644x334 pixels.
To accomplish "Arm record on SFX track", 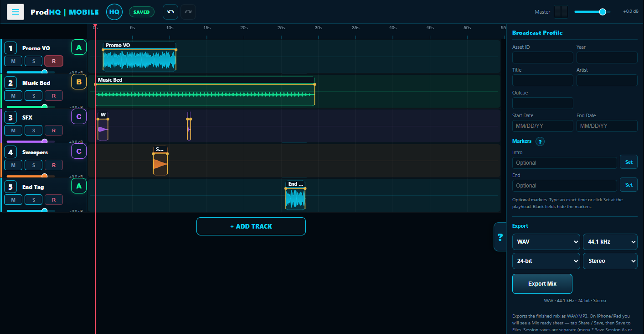I will click(54, 130).
